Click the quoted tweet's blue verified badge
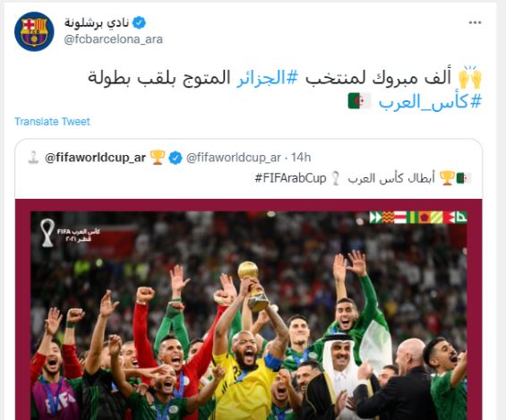 [176, 158]
